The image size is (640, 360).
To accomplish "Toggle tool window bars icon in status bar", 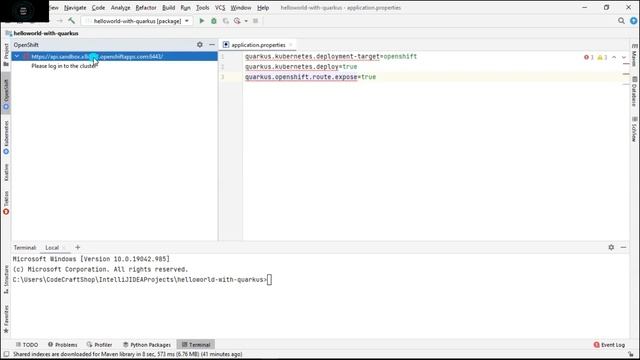I will coord(6,354).
